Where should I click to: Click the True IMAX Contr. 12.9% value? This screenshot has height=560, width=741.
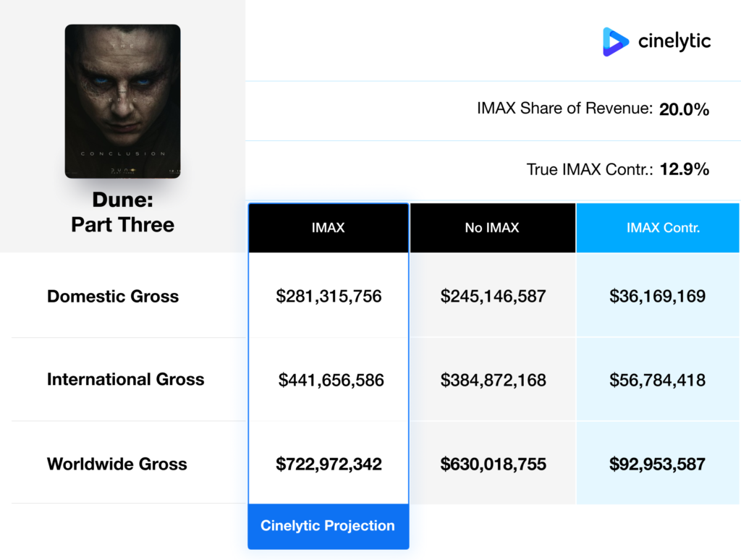point(684,170)
